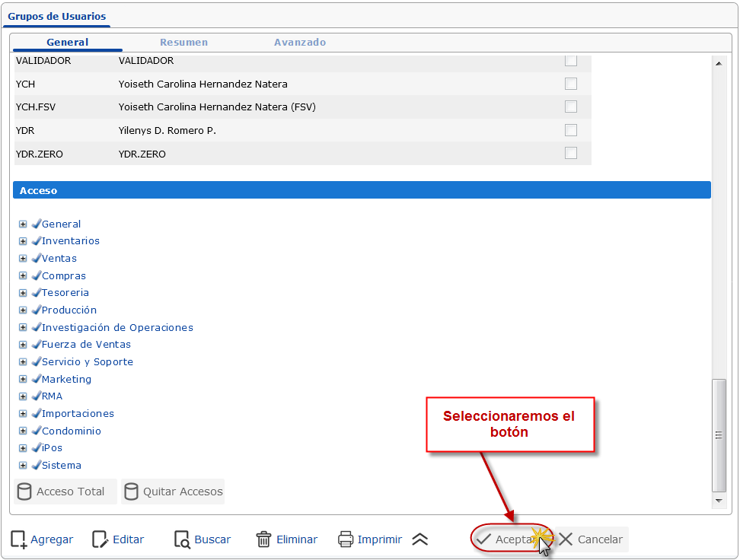
Task: Click the Cancelar X icon
Action: [x=566, y=539]
